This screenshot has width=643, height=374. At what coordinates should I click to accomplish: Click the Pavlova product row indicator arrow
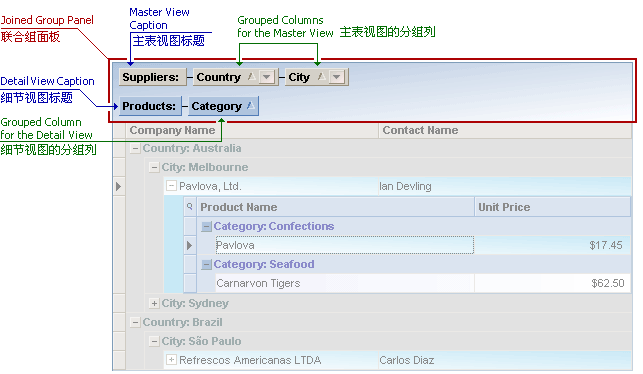coord(190,245)
